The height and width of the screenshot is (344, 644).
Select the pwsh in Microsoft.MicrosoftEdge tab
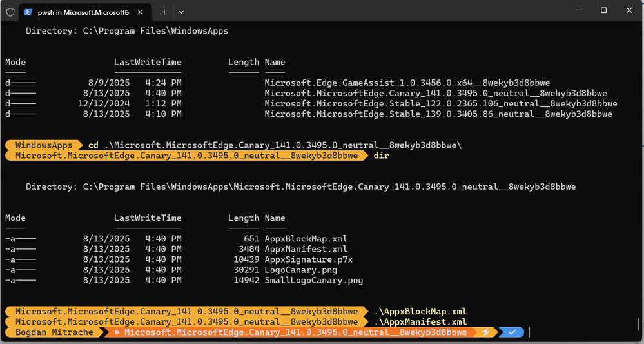tap(86, 12)
